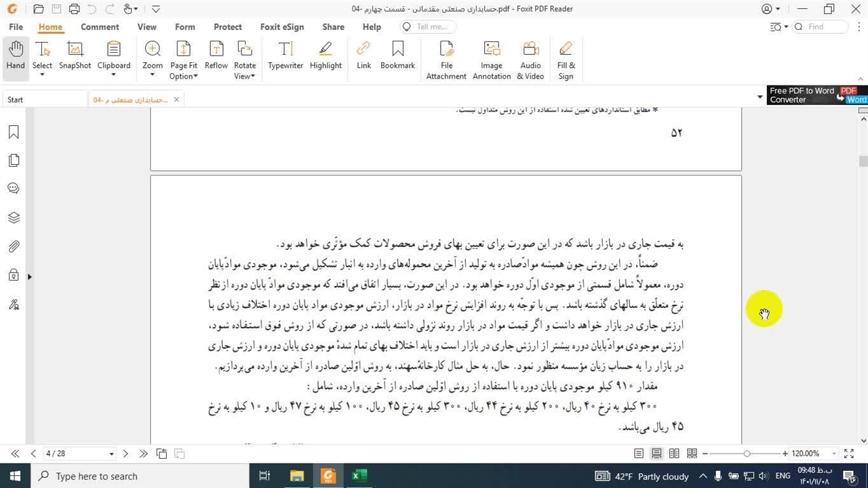Adjust the zoom slider handle
The height and width of the screenshot is (488, 868).
click(747, 453)
